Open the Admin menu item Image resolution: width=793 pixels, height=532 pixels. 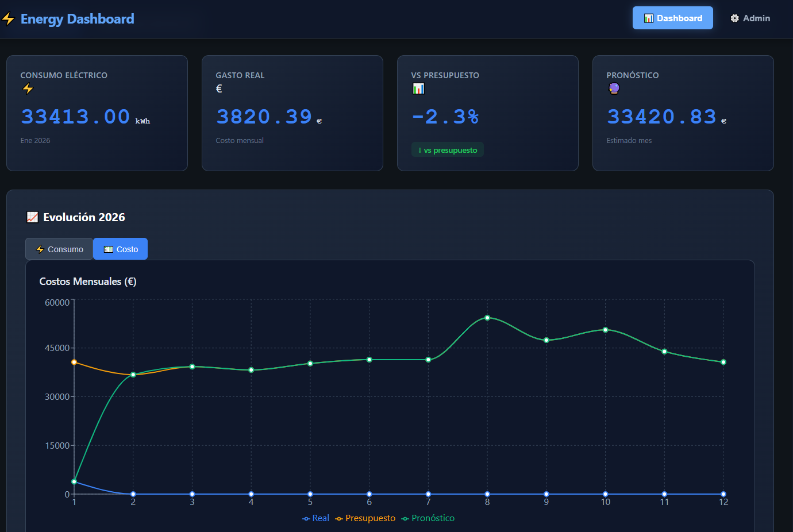click(x=750, y=18)
